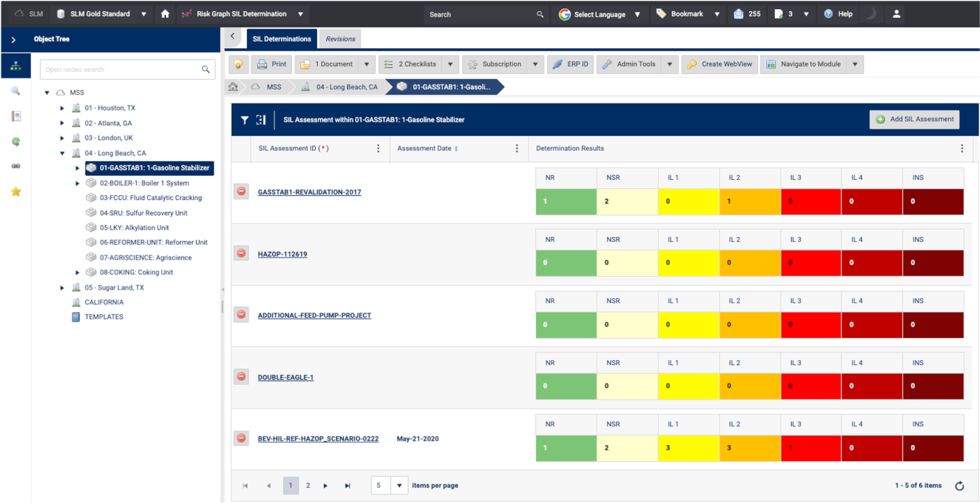
Task: Toggle the object tree sidebar chevron
Action: [x=13, y=40]
